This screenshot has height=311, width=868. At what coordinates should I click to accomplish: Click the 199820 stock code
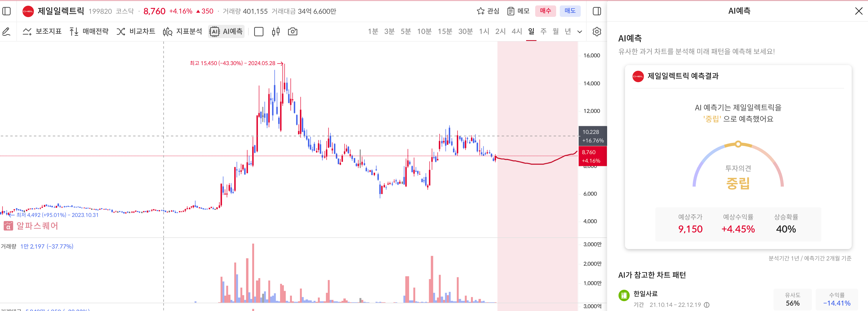tap(100, 11)
